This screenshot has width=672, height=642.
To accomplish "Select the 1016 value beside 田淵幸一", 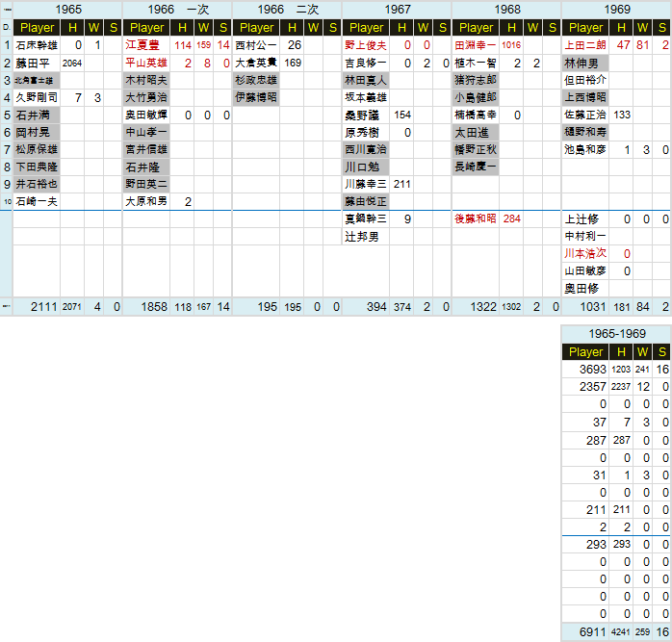I will pyautogui.click(x=511, y=45).
